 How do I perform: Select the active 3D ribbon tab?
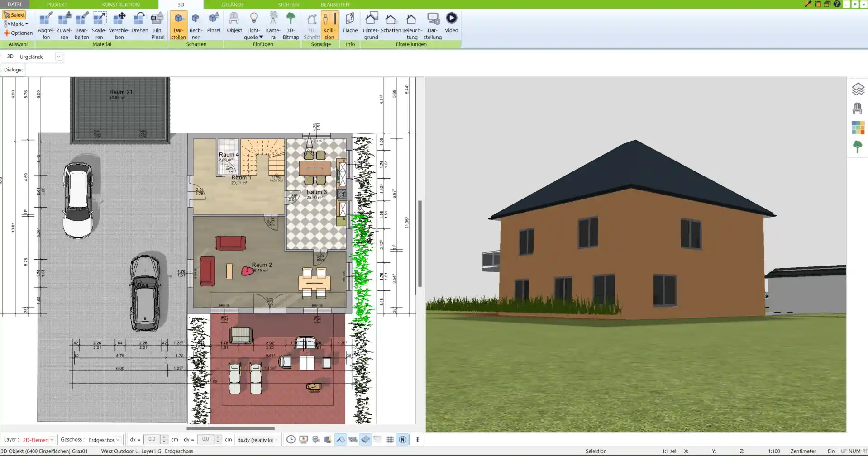pos(181,5)
